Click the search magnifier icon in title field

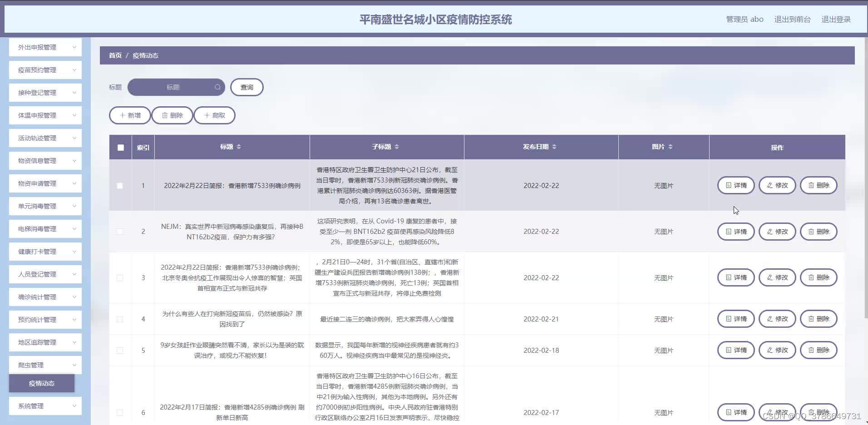217,87
